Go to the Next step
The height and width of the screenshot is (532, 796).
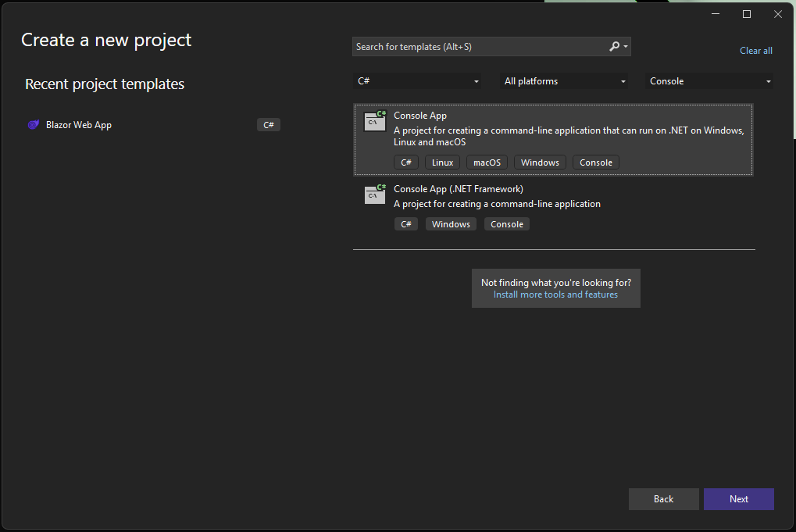[739, 499]
